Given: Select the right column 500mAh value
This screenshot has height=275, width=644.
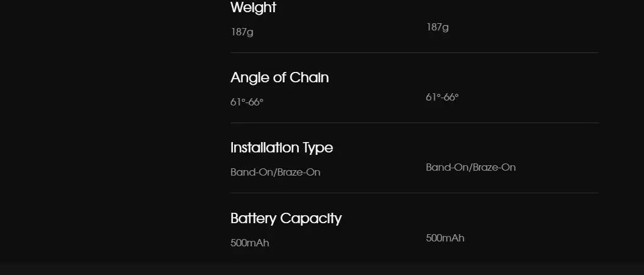Looking at the screenshot, I should pyautogui.click(x=445, y=238).
